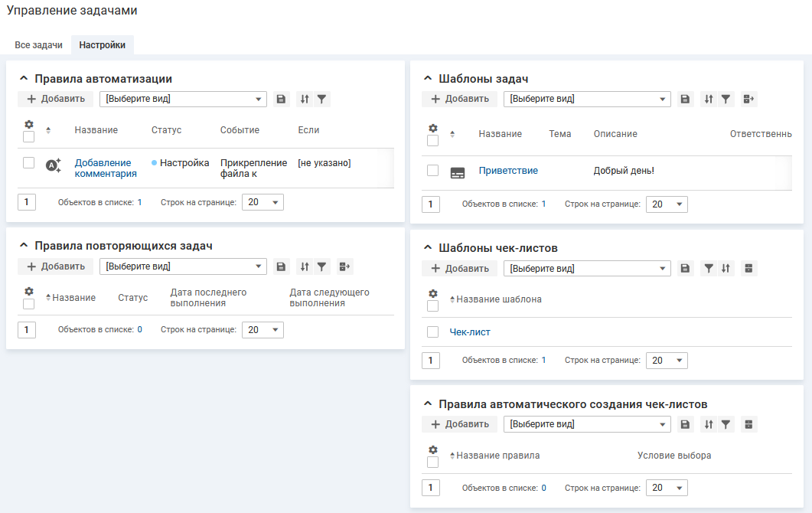812x513 pixels.
Task: Open rows-per-page dropdown in Шаблоны чек-листов
Action: [667, 360]
